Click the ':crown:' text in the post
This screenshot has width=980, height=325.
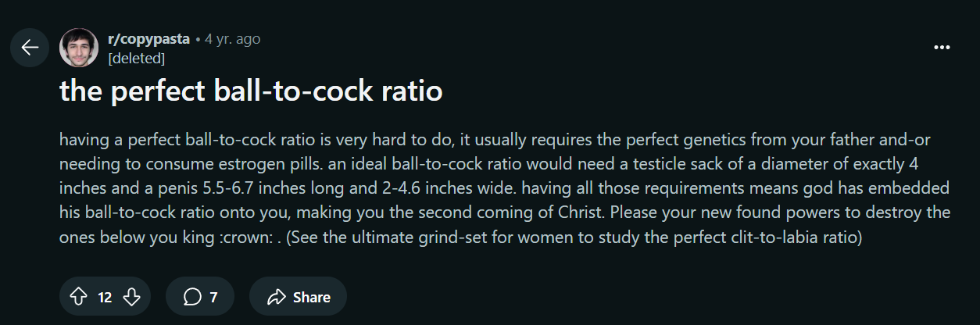pyautogui.click(x=245, y=237)
